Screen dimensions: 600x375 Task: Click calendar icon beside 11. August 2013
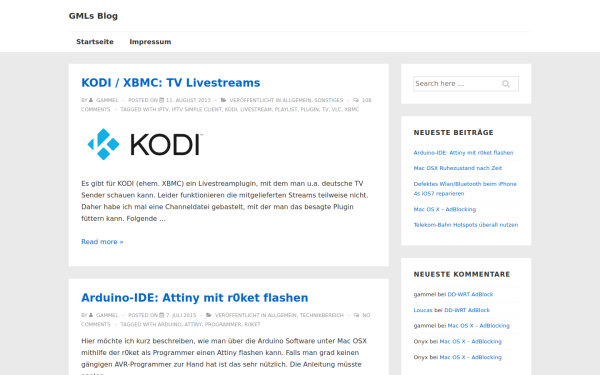(x=162, y=100)
